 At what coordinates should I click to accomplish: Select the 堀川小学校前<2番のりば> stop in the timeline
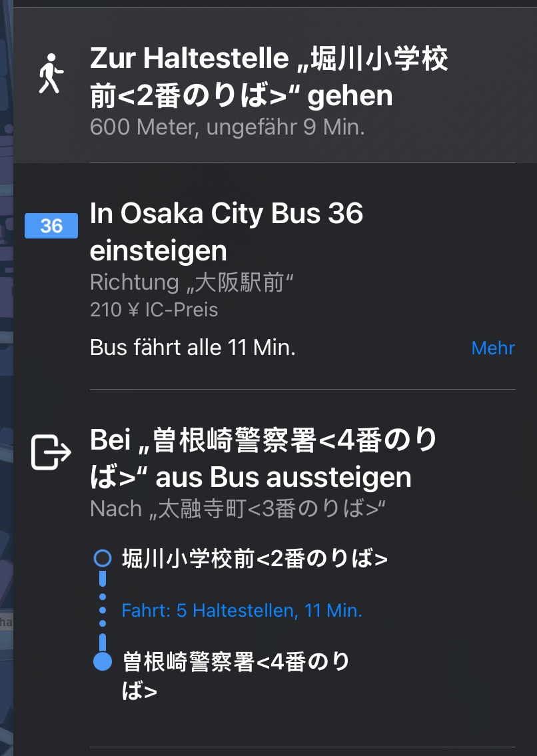tap(255, 559)
